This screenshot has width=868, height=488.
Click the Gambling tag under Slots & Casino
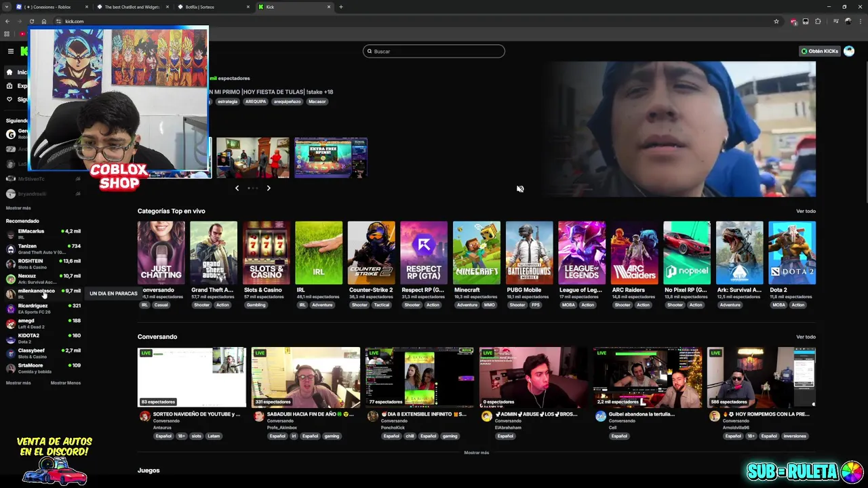pyautogui.click(x=256, y=305)
